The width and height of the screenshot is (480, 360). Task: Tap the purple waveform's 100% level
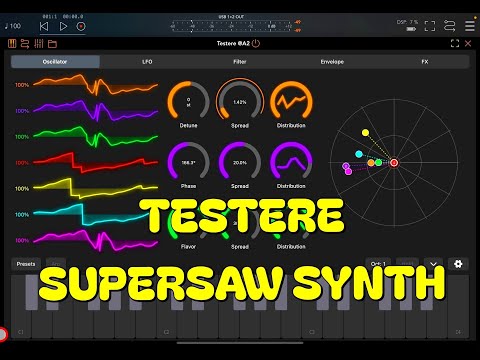[x=22, y=111]
